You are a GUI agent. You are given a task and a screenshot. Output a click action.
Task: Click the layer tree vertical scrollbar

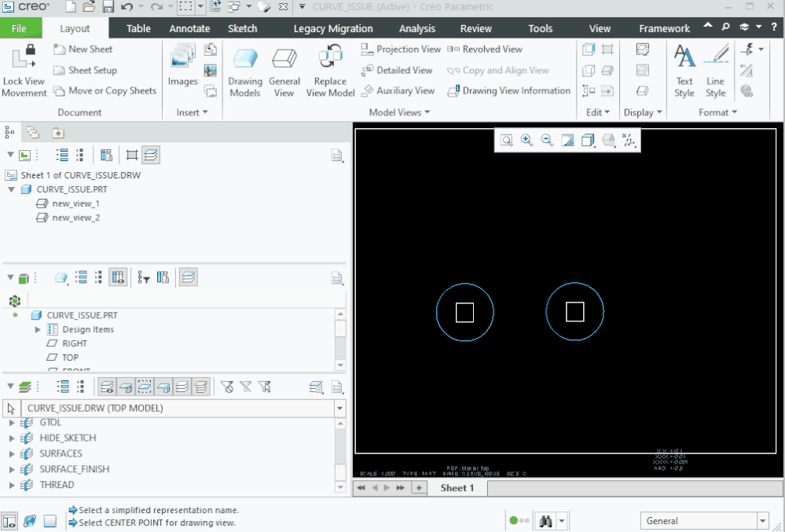340,455
